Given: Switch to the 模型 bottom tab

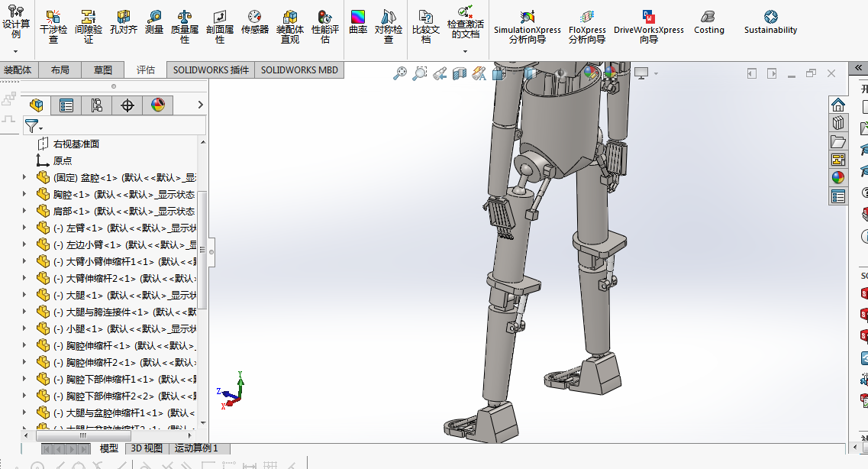Looking at the screenshot, I should (x=109, y=448).
